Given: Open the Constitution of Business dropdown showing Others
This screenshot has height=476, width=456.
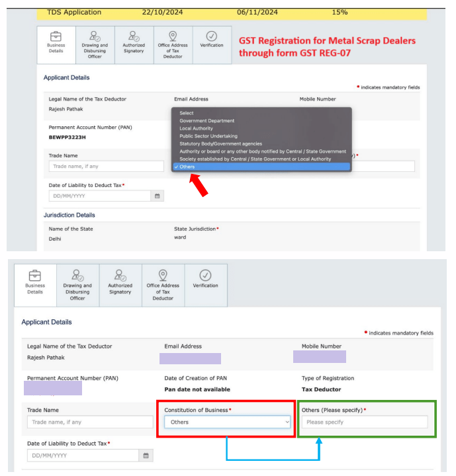Looking at the screenshot, I should click(227, 422).
